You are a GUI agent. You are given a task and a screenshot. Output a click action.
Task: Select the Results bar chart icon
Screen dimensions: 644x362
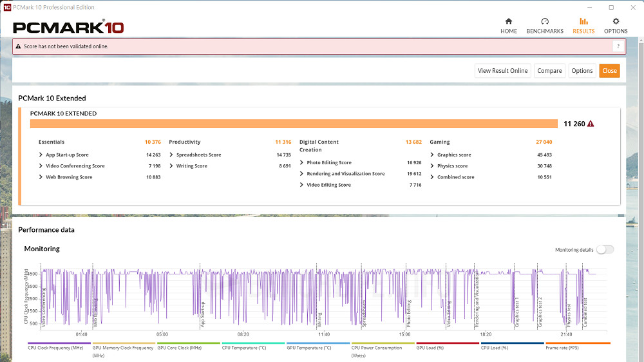click(583, 21)
